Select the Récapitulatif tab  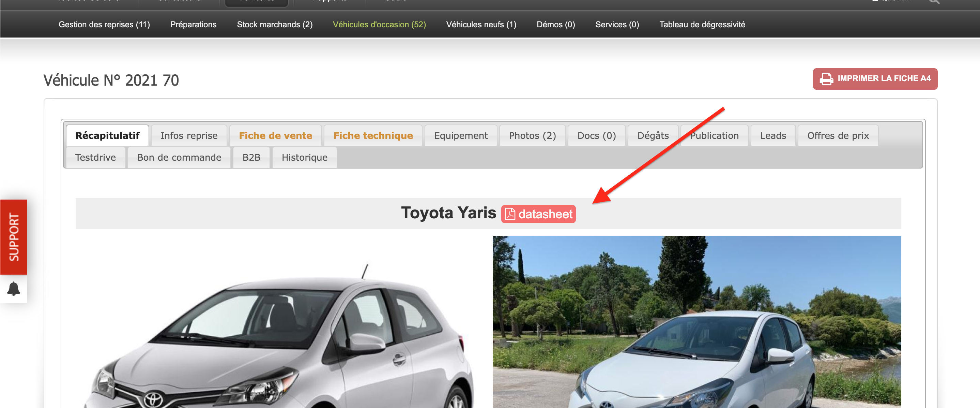click(107, 136)
